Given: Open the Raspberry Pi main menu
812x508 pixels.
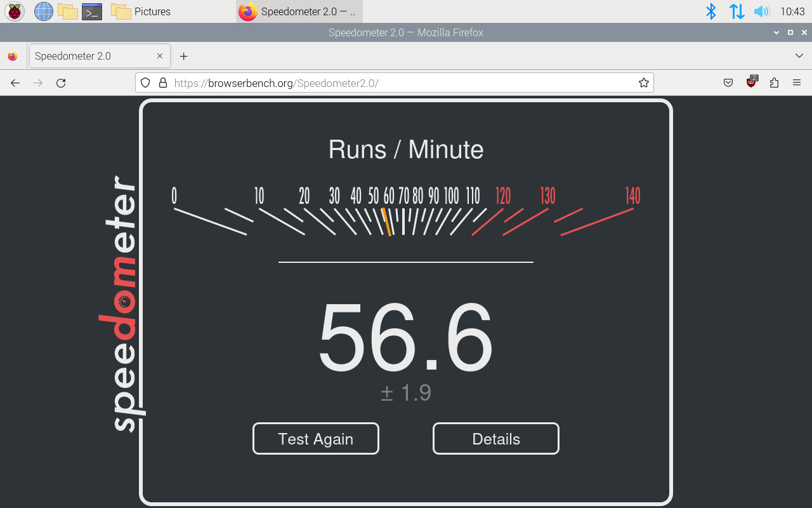Looking at the screenshot, I should pyautogui.click(x=15, y=11).
